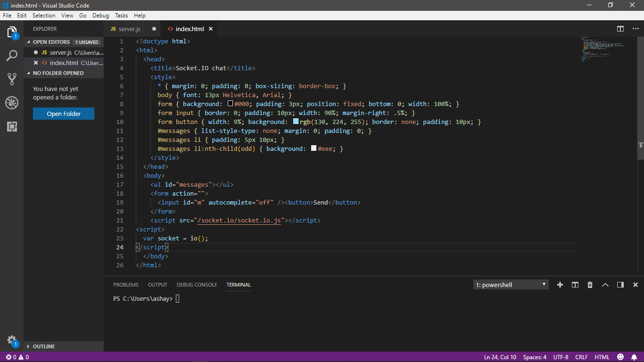Collapse the Open Editors section
Image resolution: width=644 pixels, height=362 pixels.
[x=51, y=42]
